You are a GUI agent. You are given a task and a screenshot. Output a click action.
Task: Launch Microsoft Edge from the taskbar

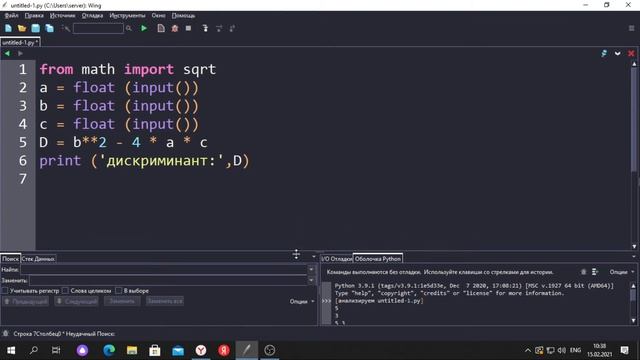(x=109, y=350)
